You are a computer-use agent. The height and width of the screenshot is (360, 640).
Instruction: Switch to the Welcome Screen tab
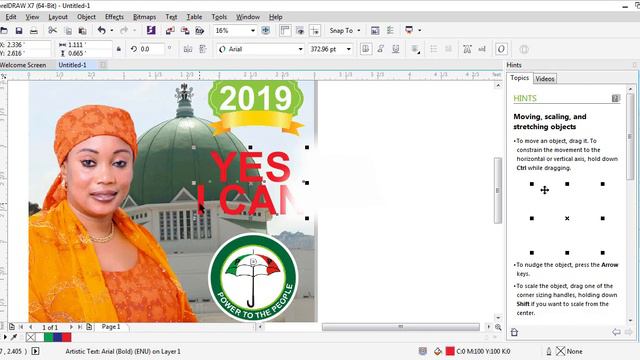[23, 65]
